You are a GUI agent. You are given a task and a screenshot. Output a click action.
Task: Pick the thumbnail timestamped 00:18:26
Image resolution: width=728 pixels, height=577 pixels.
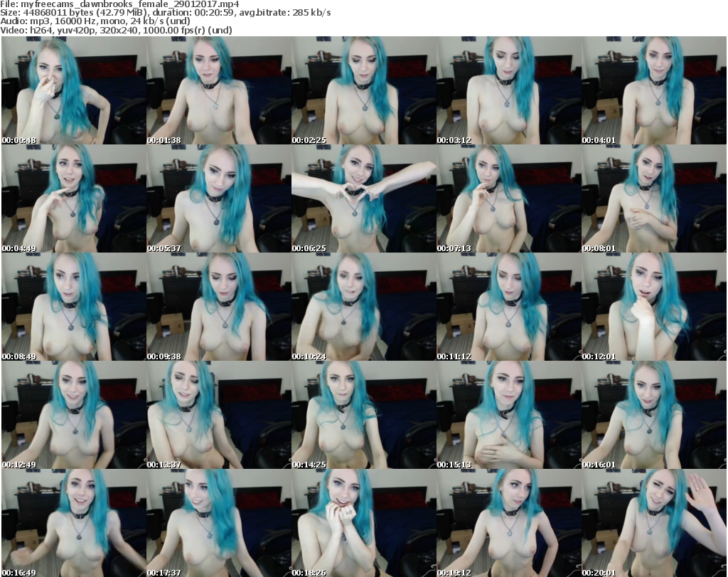coord(363,523)
